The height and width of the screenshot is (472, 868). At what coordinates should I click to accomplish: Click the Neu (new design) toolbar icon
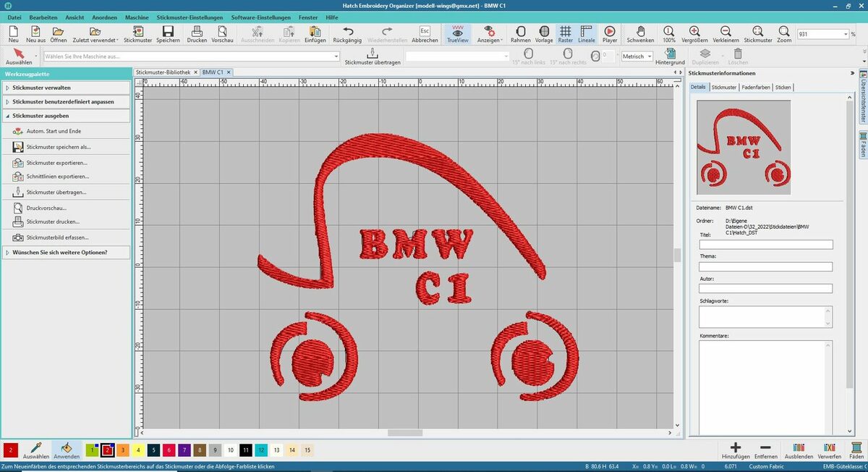click(14, 34)
